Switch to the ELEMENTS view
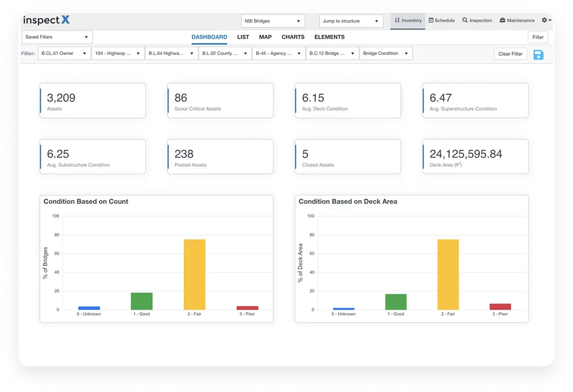The width and height of the screenshot is (573, 392). coord(329,37)
